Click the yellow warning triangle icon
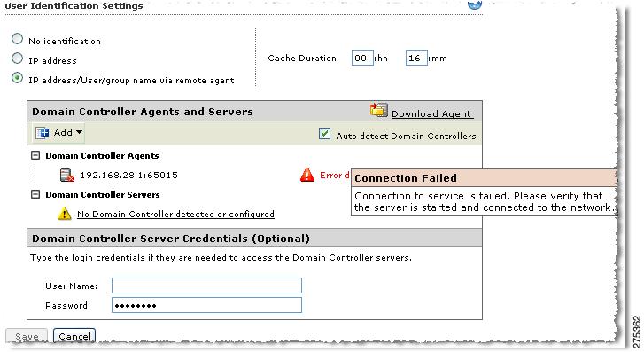Image resolution: width=644 pixels, height=352 pixels. (65, 214)
